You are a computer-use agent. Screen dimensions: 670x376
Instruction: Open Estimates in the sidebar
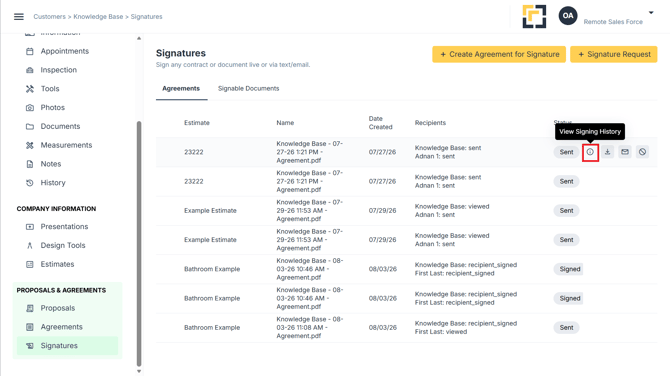coord(57,264)
